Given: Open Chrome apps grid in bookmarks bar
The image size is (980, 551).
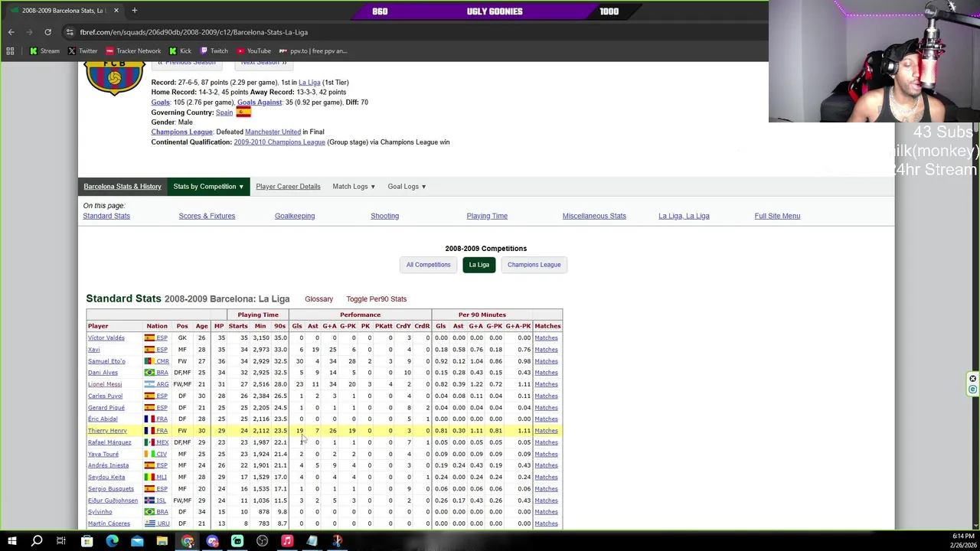Looking at the screenshot, I should [x=10, y=51].
